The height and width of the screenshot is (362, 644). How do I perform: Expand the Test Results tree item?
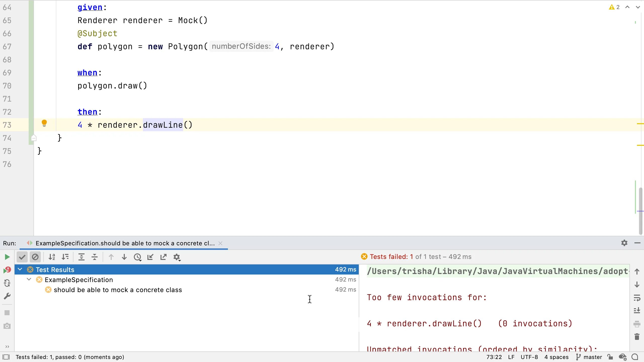click(x=20, y=269)
